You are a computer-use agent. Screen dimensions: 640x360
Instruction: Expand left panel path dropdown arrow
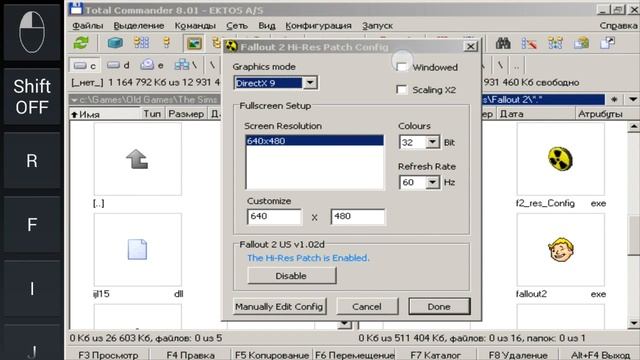click(x=74, y=100)
